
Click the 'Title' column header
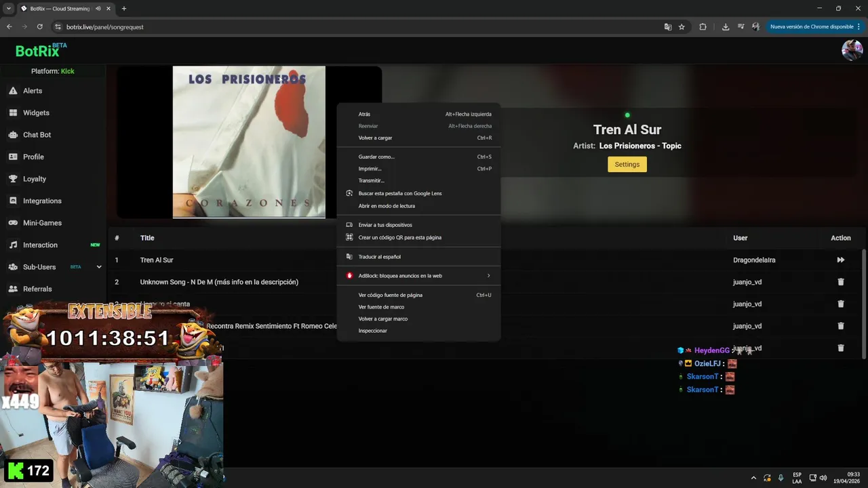pos(147,238)
